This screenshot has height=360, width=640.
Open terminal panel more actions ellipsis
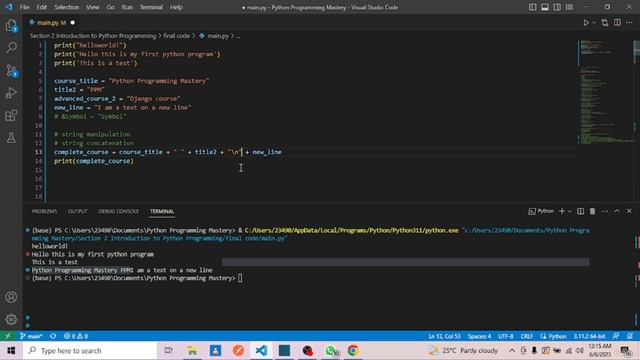605,211
